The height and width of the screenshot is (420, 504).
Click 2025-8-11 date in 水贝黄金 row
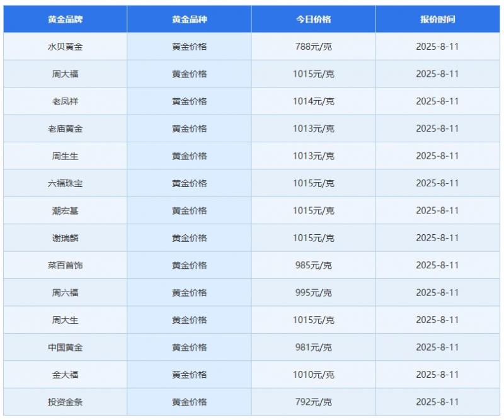(437, 47)
